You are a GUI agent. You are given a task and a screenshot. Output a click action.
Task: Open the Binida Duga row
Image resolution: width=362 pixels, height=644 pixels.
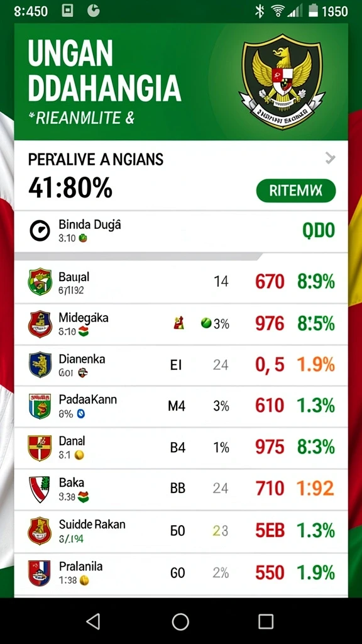(181, 231)
